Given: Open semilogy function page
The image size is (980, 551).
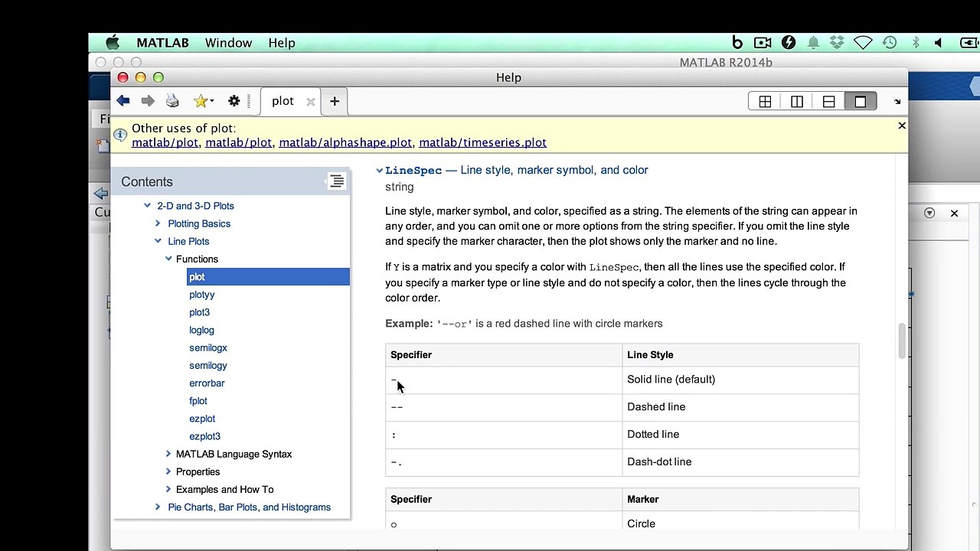Looking at the screenshot, I should coord(208,365).
